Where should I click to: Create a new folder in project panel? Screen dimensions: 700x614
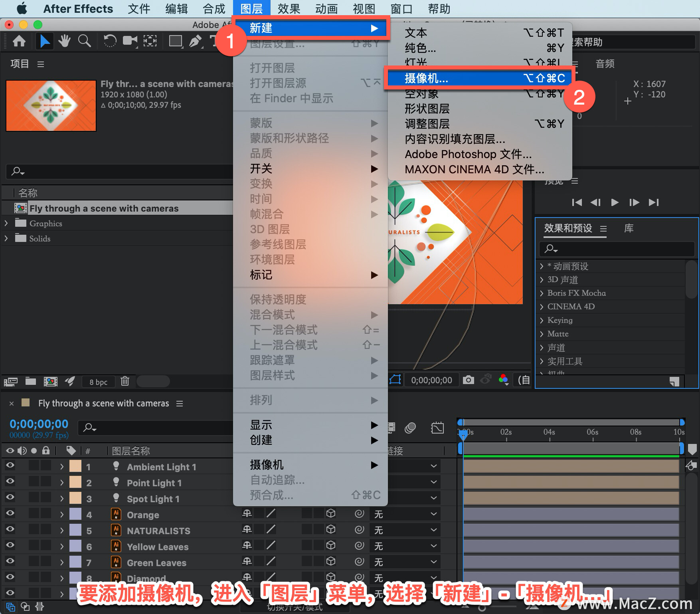[31, 381]
